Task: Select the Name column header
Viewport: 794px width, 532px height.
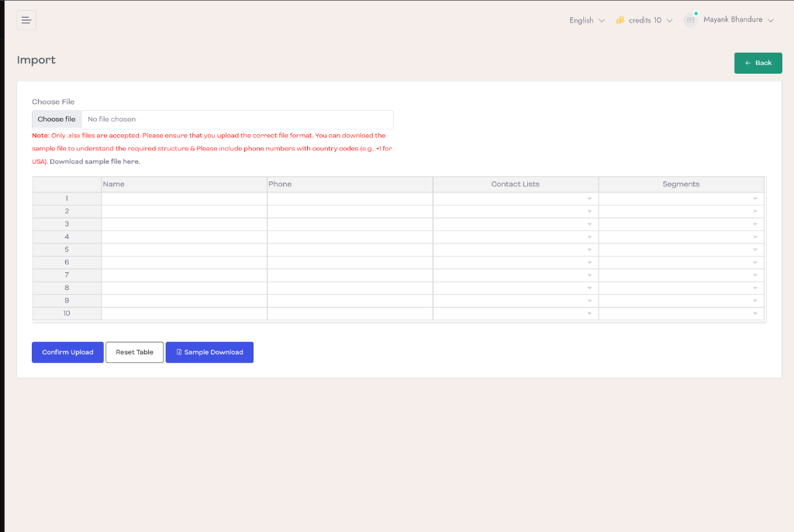Action: (185, 185)
